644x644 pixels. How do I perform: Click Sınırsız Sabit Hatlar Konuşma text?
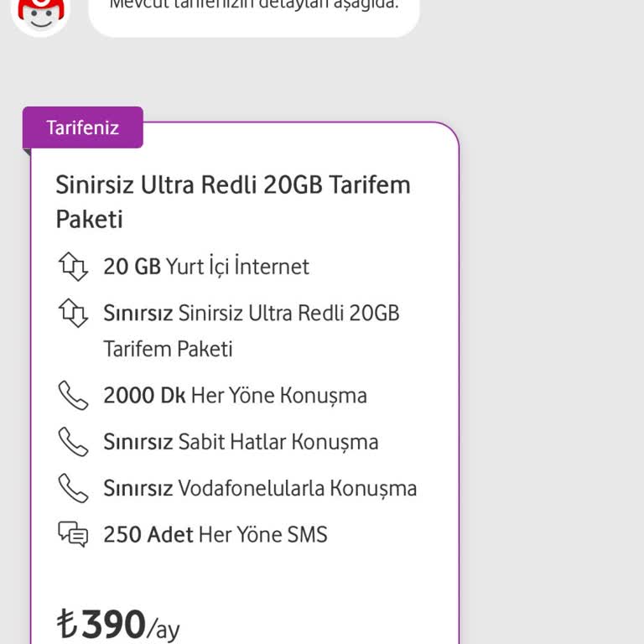point(241,441)
